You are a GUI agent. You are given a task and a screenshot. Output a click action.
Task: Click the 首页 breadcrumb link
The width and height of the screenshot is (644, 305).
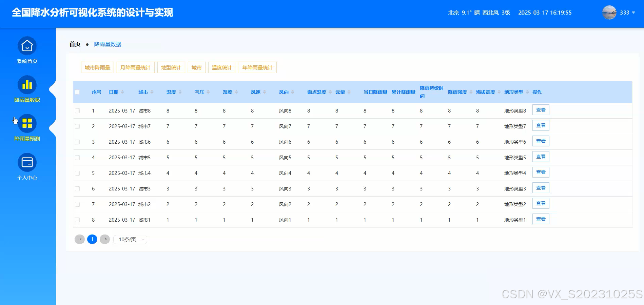coord(75,44)
